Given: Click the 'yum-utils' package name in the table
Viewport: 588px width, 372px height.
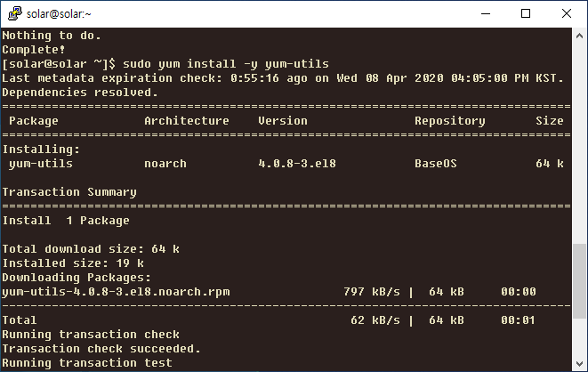Looking at the screenshot, I should tap(41, 164).
